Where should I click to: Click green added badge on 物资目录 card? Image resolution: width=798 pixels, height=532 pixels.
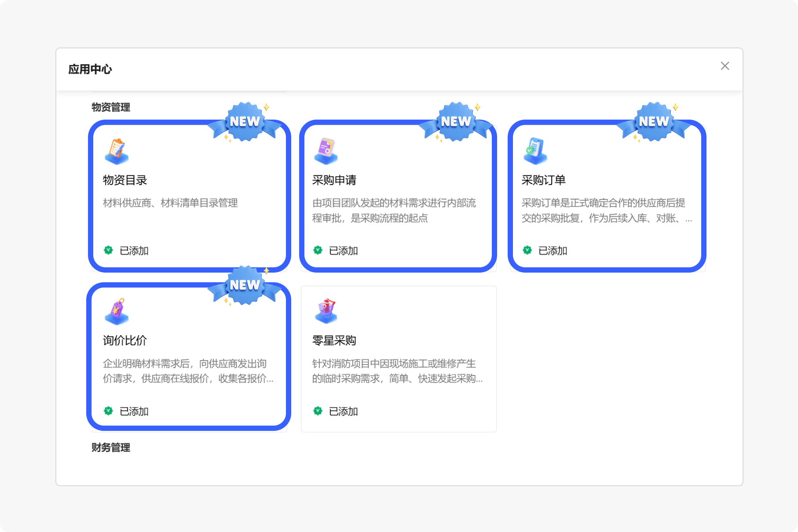point(108,250)
